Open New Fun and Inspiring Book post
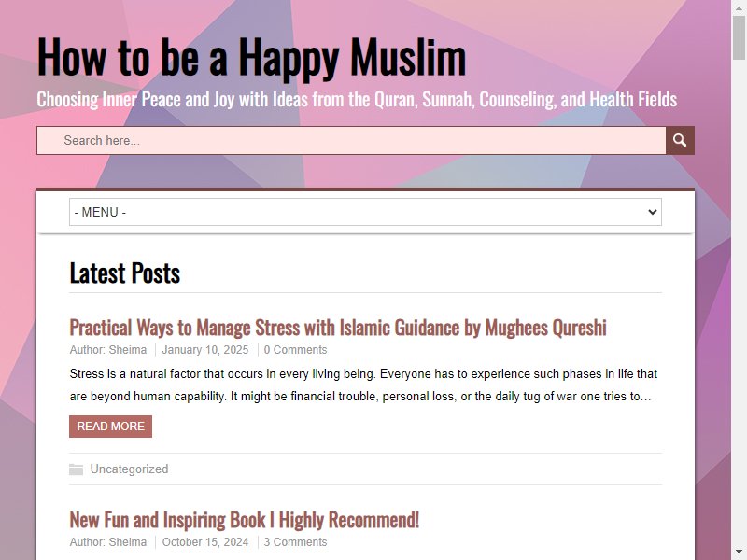Image resolution: width=747 pixels, height=560 pixels. [245, 520]
